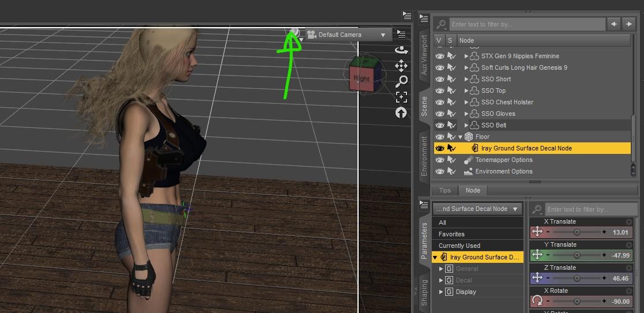Open the X Translate settings gear
The image size is (644, 313).
[x=628, y=222]
